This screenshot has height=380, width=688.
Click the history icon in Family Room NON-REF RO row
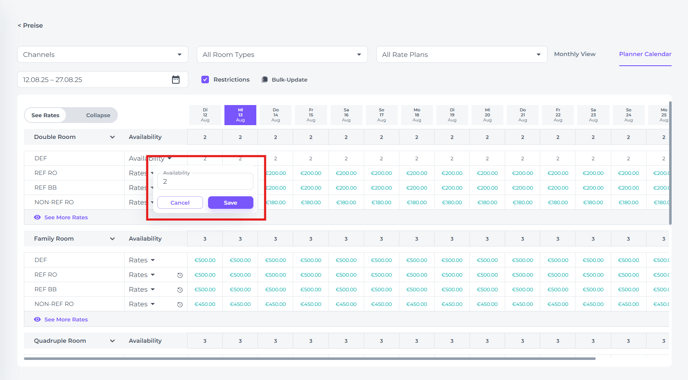(x=179, y=304)
